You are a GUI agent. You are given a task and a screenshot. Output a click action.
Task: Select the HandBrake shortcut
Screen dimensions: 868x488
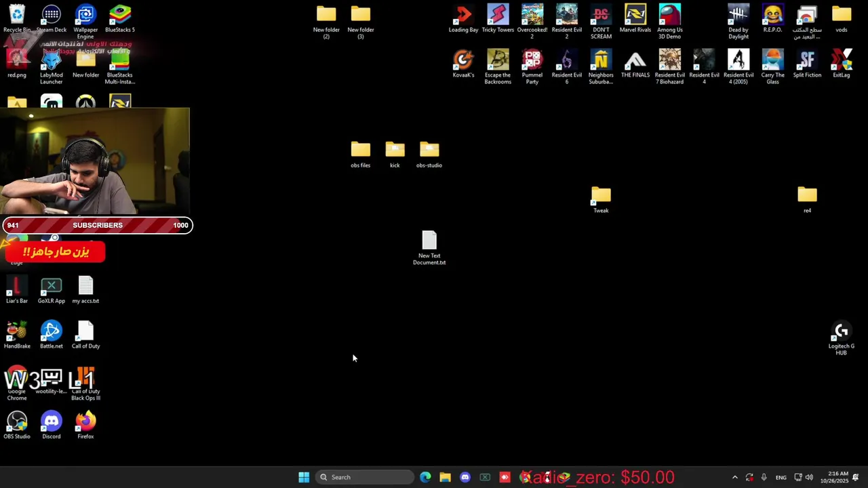tap(17, 335)
